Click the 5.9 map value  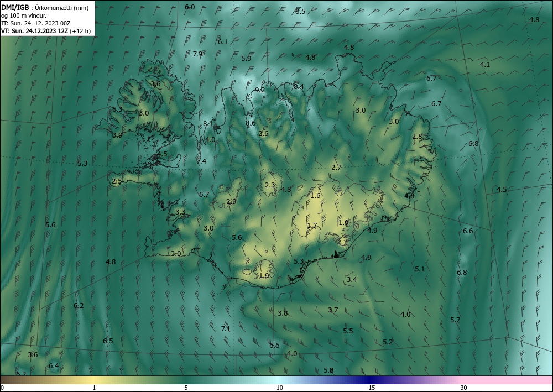point(246,59)
